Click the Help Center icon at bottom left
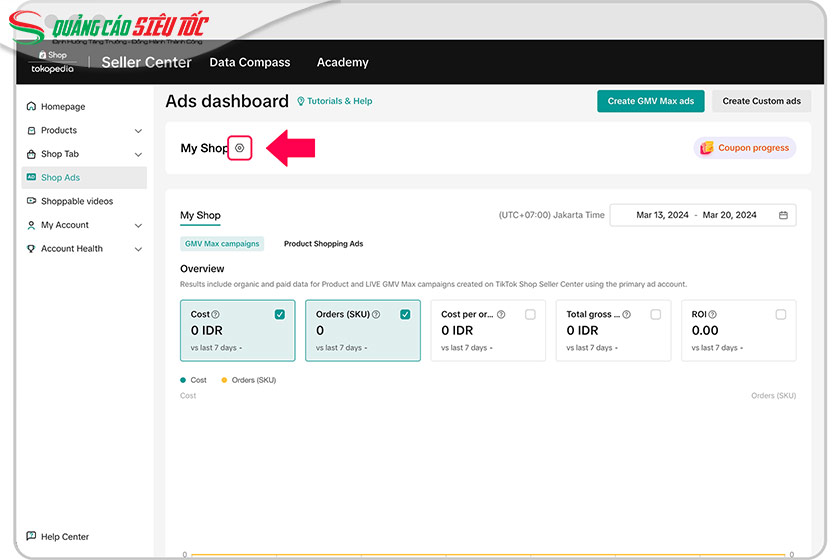 click(32, 537)
